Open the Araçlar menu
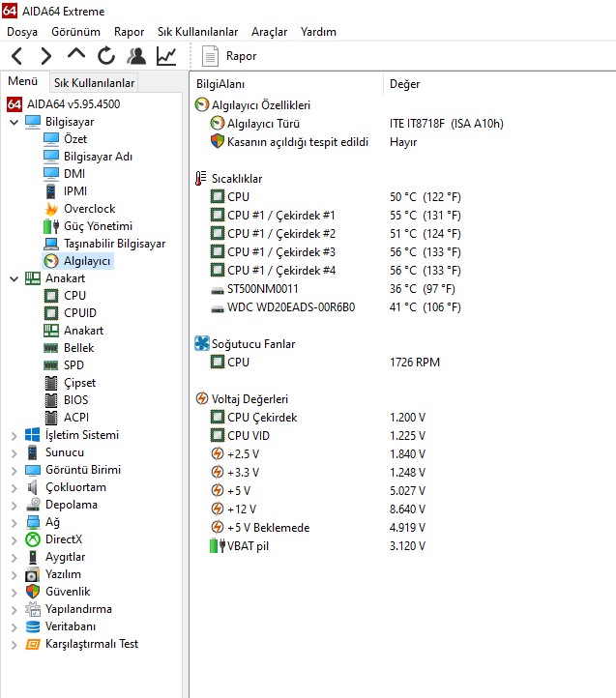The height and width of the screenshot is (698, 616). coord(269,32)
